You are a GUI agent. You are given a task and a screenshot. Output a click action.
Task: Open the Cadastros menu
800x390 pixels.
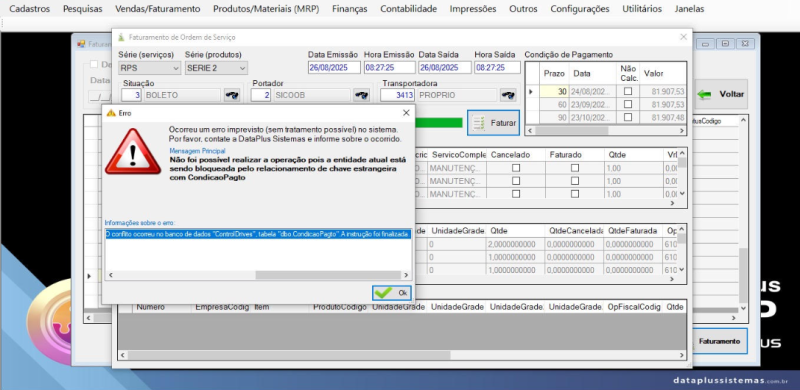[30, 9]
